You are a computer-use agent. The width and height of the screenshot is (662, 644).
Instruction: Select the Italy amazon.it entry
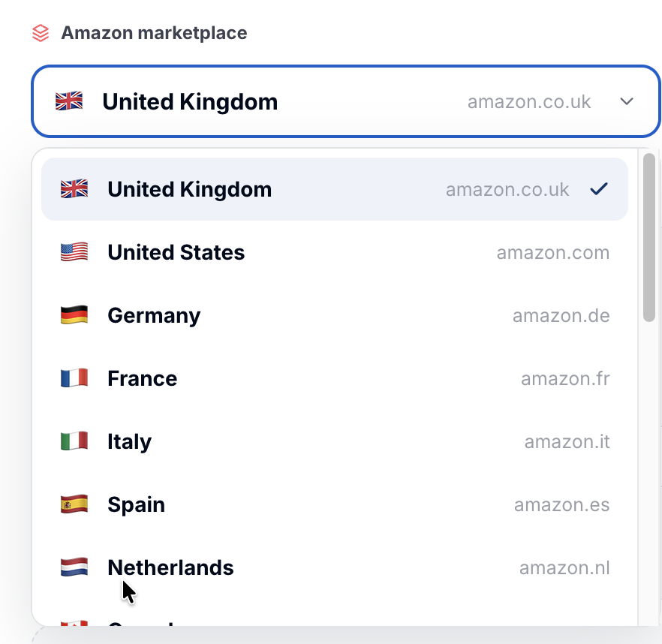pyautogui.click(x=335, y=441)
